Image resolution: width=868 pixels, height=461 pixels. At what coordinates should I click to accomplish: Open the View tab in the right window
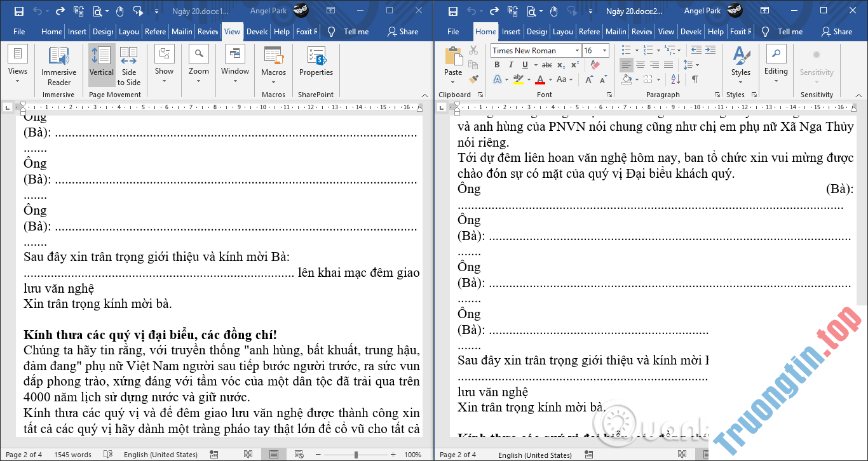666,32
